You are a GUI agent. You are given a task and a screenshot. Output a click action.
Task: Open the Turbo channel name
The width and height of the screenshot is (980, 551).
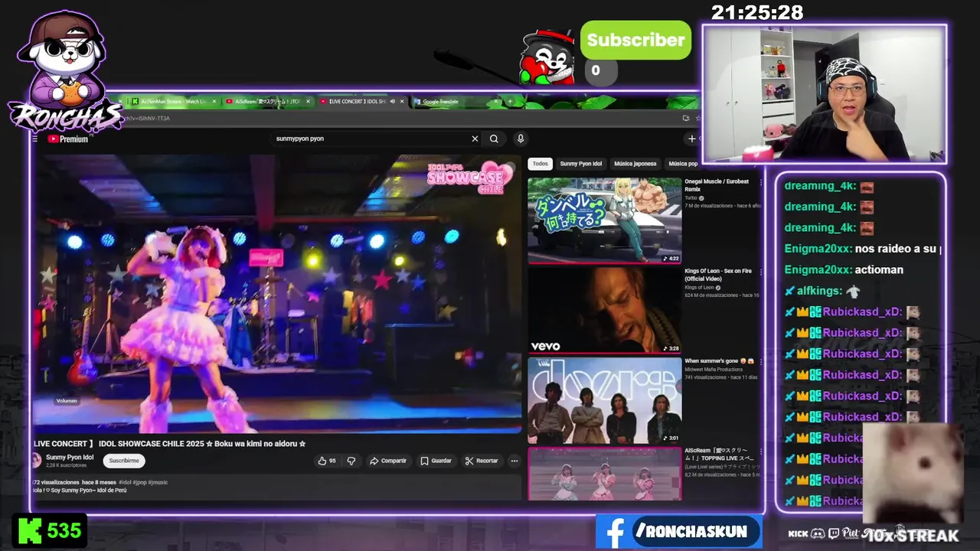point(691,198)
